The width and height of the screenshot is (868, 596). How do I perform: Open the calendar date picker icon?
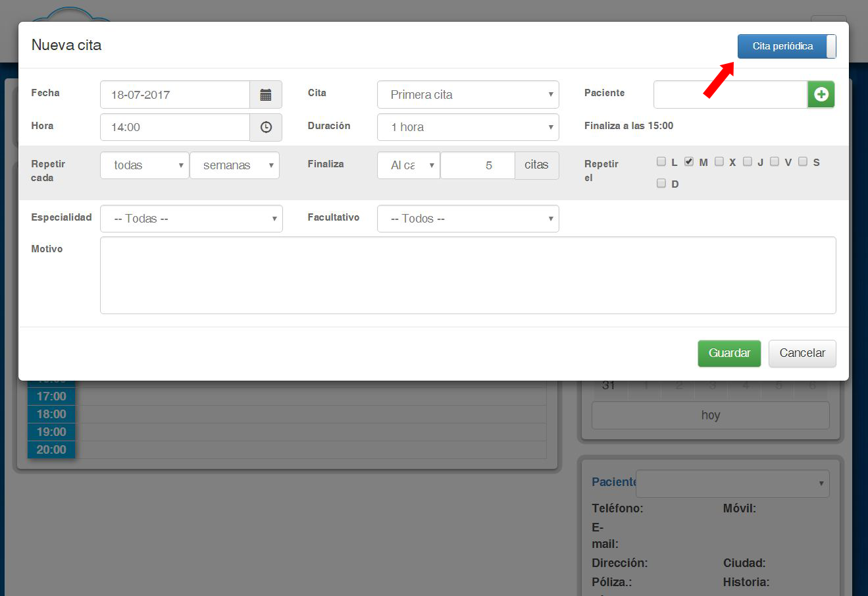coord(266,95)
